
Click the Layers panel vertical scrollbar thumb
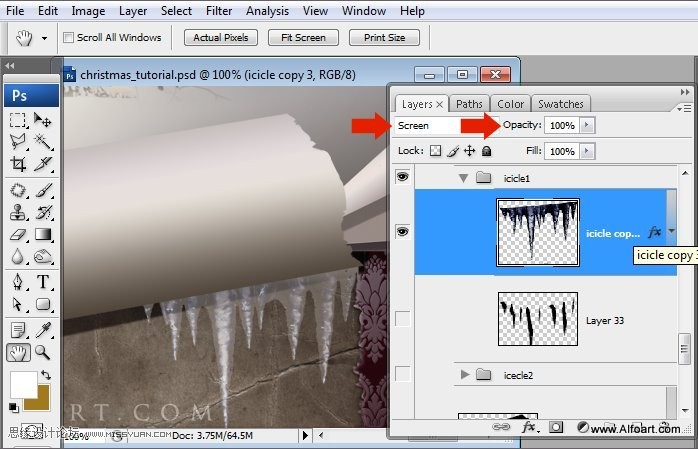(684, 349)
